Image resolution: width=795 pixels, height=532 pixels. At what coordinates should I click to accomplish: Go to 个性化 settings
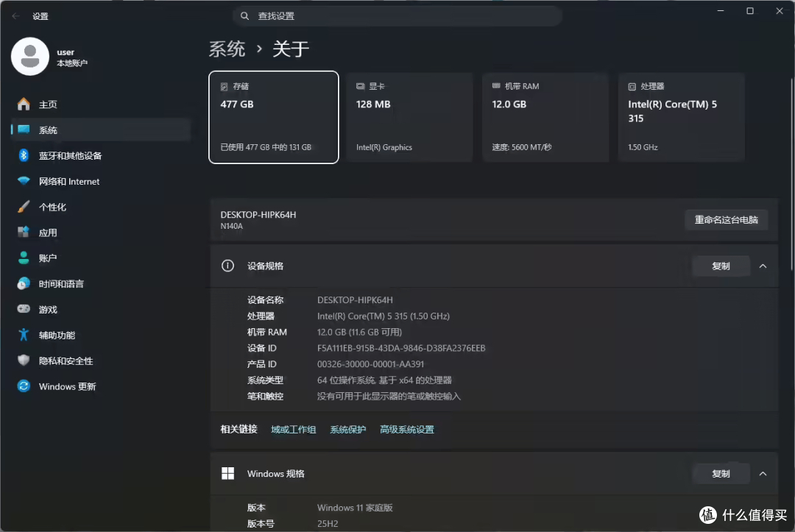pyautogui.click(x=100, y=207)
